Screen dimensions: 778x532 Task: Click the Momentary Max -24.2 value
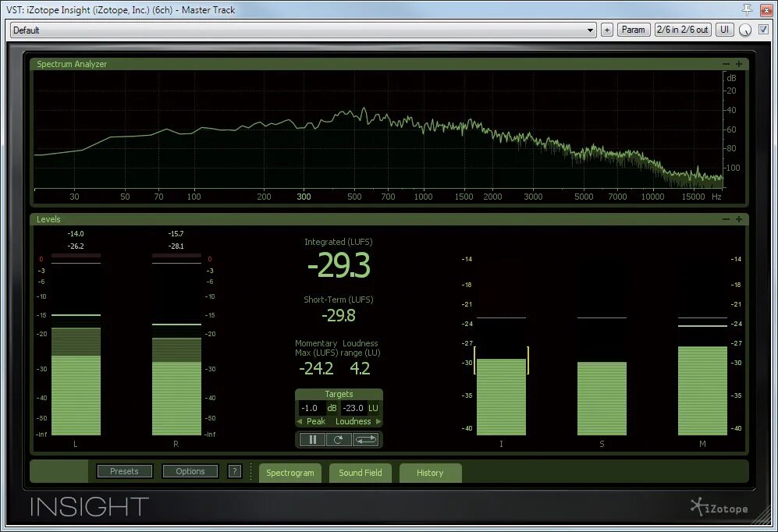[316, 368]
